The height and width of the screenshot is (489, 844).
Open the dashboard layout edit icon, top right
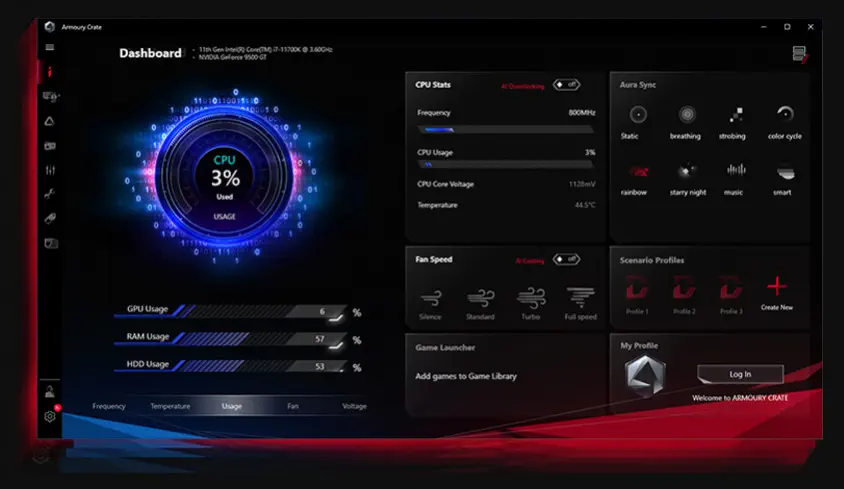[800, 54]
